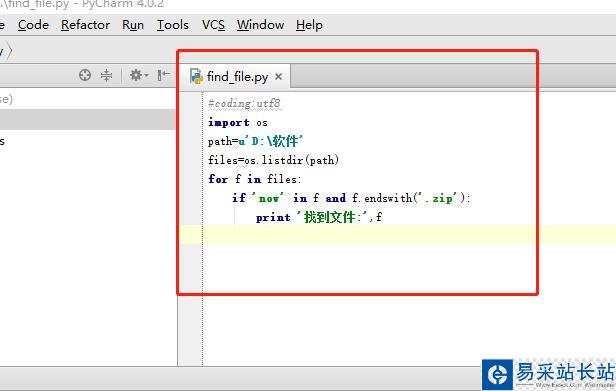
Task: Click scroll-from-source crosshair icon in project panel
Action: 85,75
